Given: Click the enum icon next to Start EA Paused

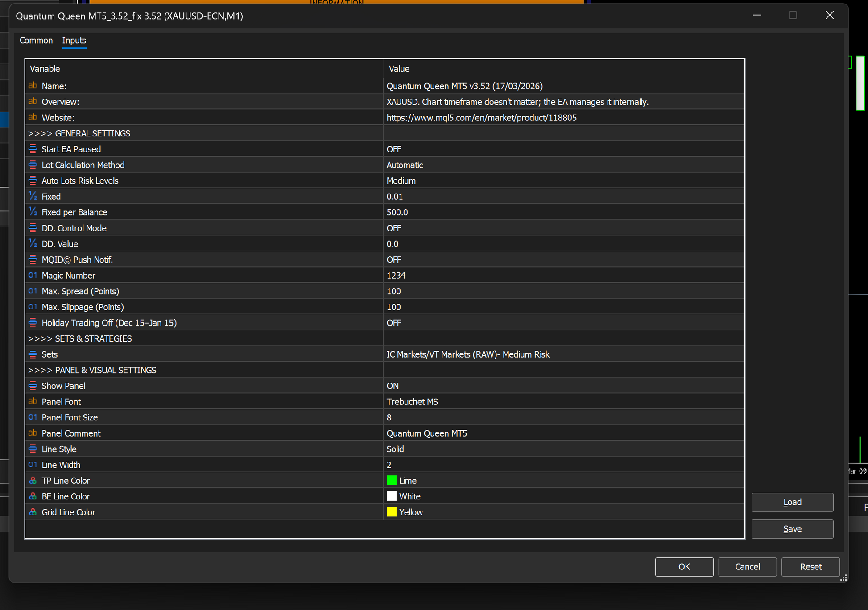Looking at the screenshot, I should point(33,149).
